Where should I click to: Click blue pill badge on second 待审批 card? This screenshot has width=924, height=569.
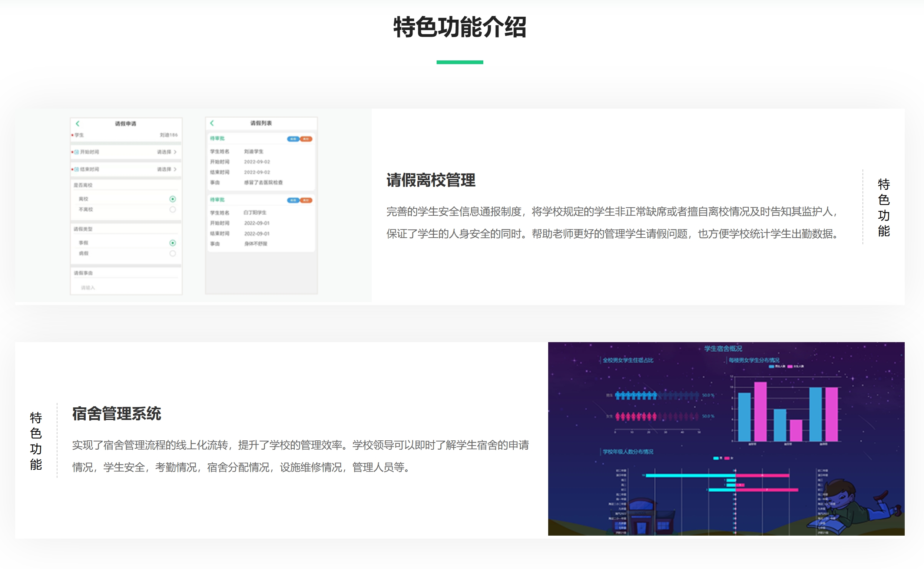(x=293, y=200)
